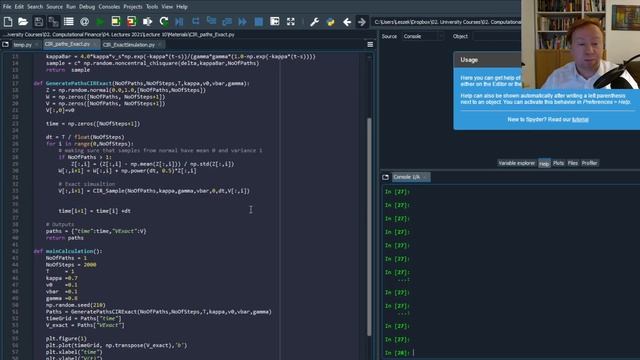Expand the Source dropdown showing Console
This screenshot has width=640, height=360.
tap(422, 36)
